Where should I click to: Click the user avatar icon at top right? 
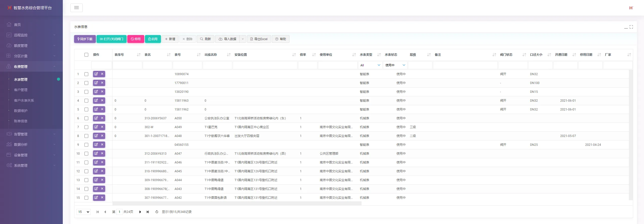tap(631, 8)
